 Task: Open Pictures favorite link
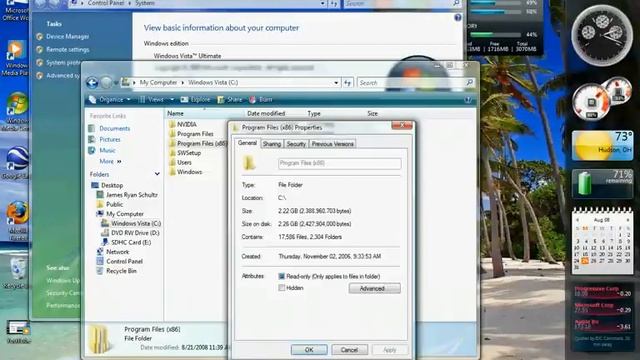pos(104,140)
